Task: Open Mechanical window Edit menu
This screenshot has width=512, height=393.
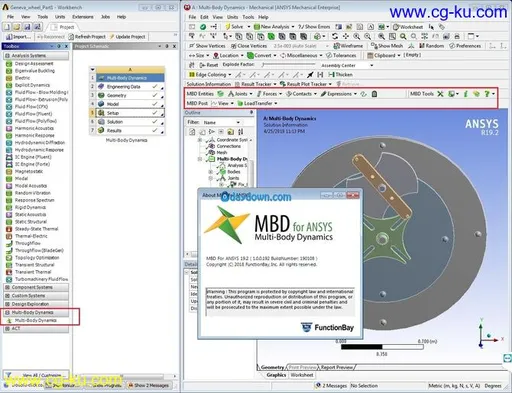Action: 204,17
